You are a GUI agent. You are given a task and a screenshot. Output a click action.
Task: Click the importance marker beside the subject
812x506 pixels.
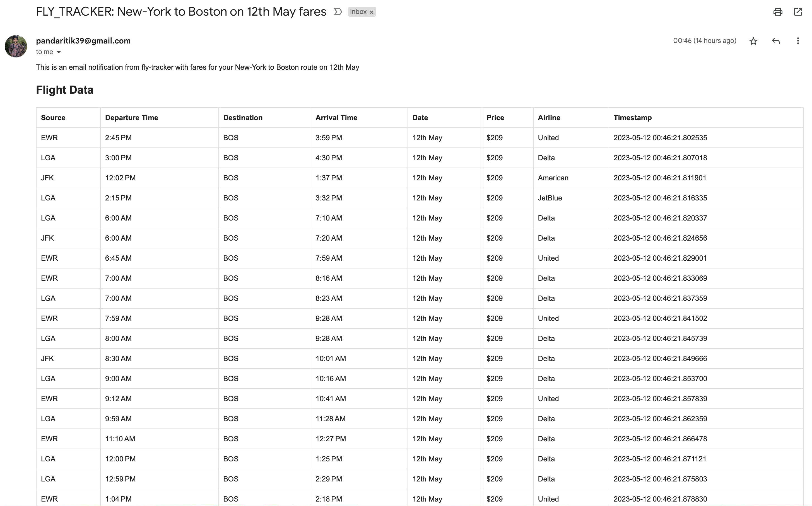(x=338, y=12)
